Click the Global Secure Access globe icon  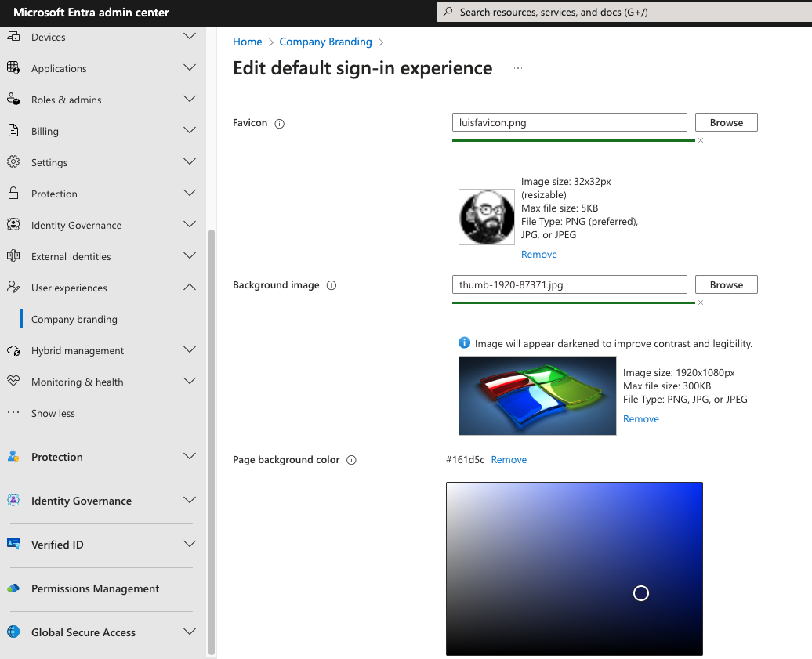pos(13,632)
